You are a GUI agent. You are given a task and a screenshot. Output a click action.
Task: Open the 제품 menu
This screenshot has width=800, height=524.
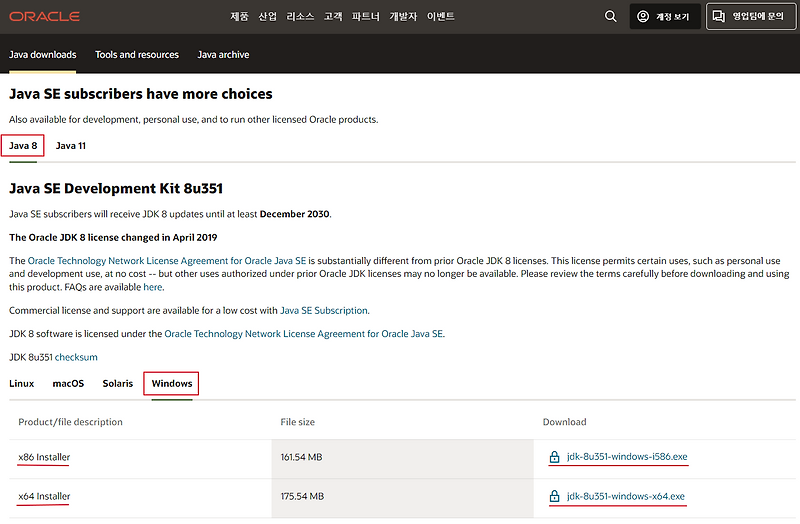pyautogui.click(x=239, y=17)
